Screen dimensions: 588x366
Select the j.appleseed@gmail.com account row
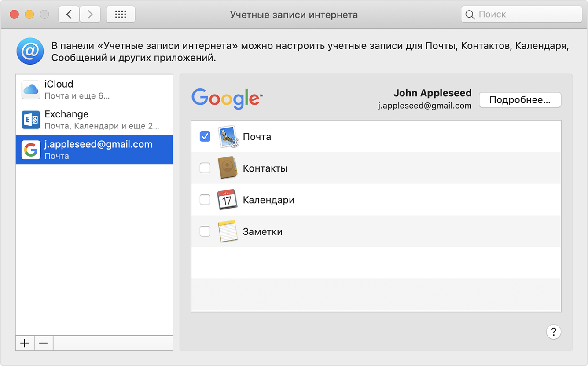coord(94,150)
